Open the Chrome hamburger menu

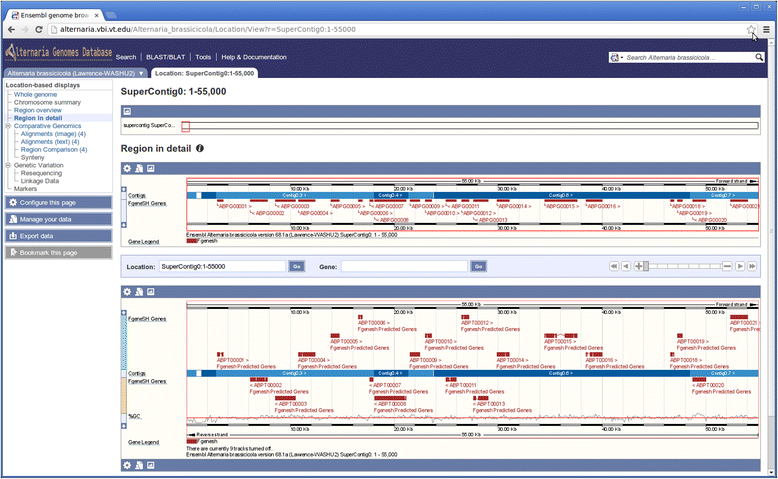click(766, 30)
